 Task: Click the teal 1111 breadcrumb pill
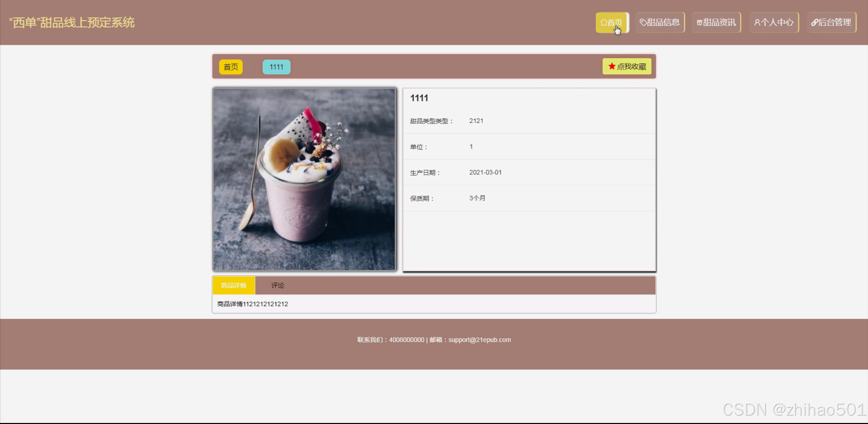(276, 67)
